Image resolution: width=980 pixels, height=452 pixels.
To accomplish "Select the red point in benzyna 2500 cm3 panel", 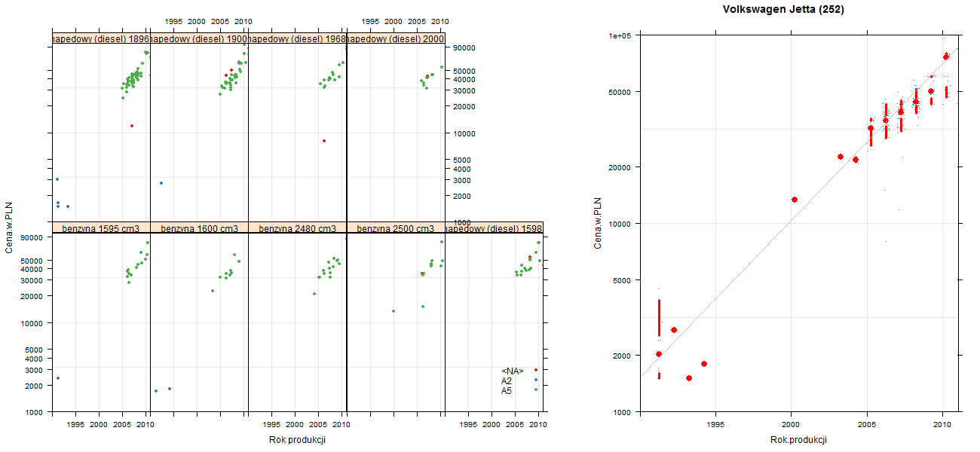I will (x=422, y=273).
